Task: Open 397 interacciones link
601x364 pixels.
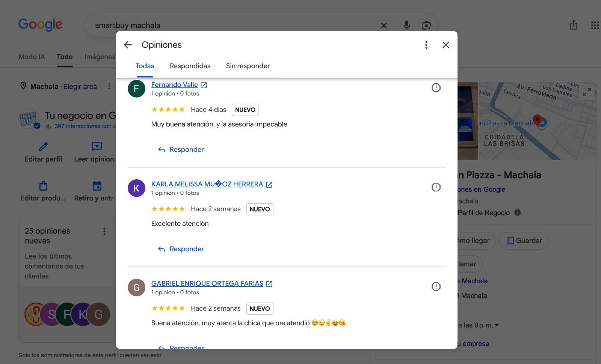Action: coord(85,126)
